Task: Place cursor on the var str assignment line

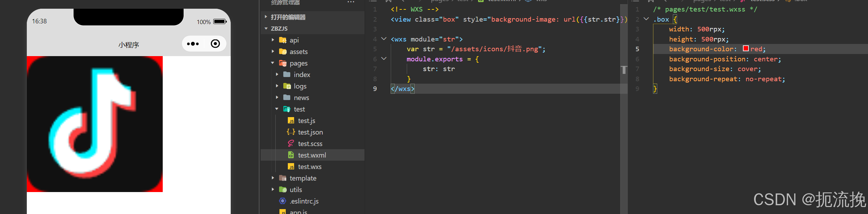Action: pos(476,49)
